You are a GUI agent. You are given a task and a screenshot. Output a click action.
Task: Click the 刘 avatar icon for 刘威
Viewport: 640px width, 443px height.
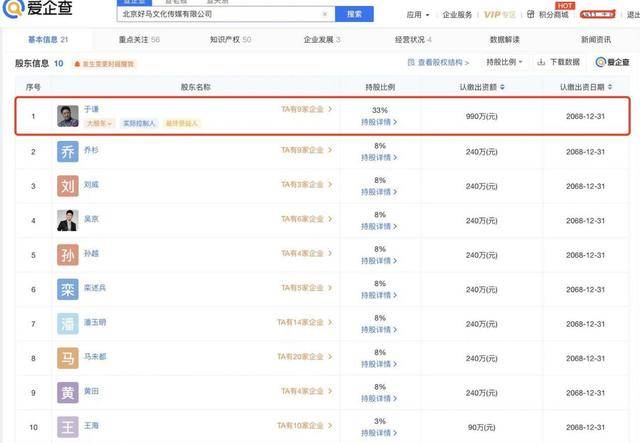pyautogui.click(x=68, y=186)
